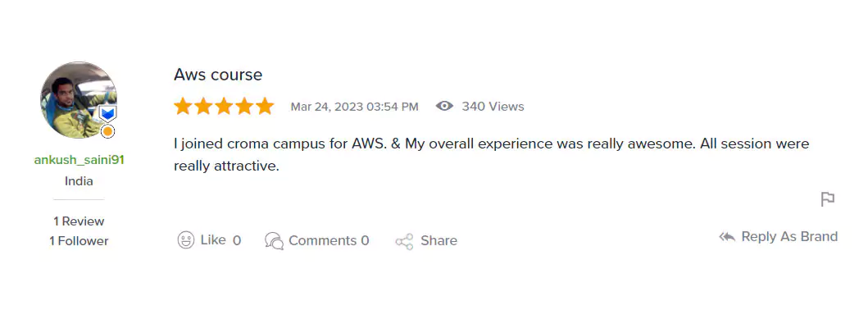
Task: Click the orange status dot on avatar
Action: 108,132
